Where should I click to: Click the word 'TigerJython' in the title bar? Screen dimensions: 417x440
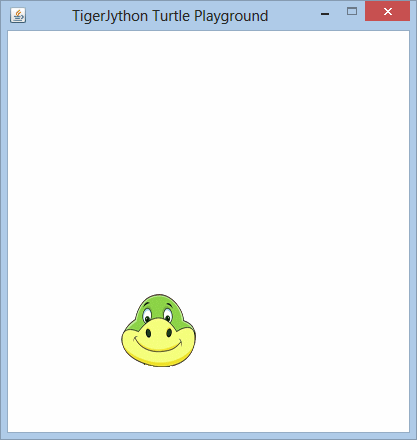click(x=110, y=16)
